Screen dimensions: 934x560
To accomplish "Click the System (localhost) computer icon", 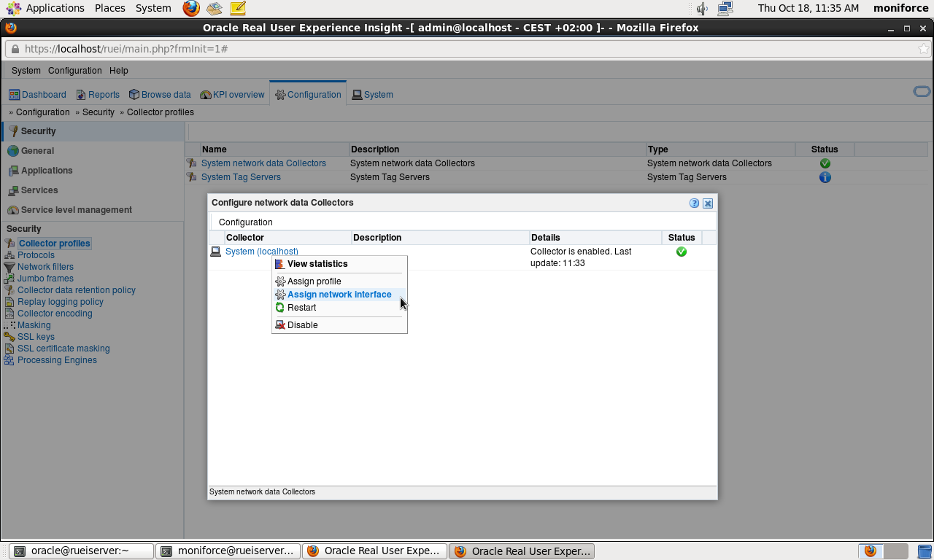I will click(215, 252).
